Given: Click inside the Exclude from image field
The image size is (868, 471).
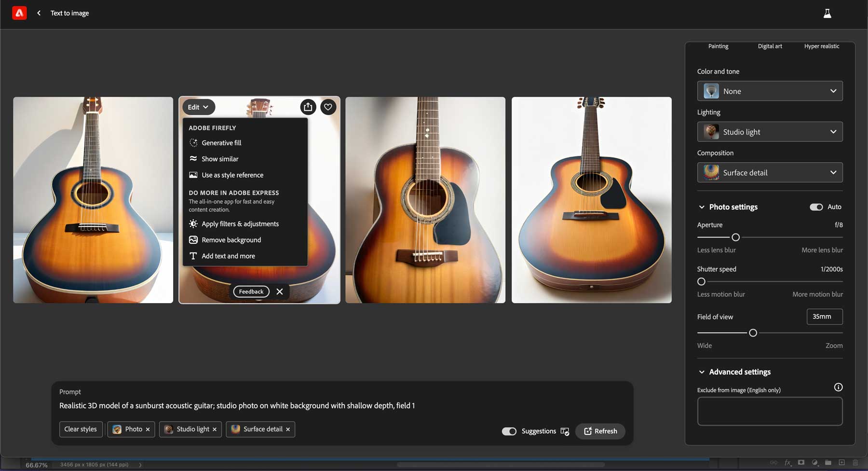Looking at the screenshot, I should 769,411.
